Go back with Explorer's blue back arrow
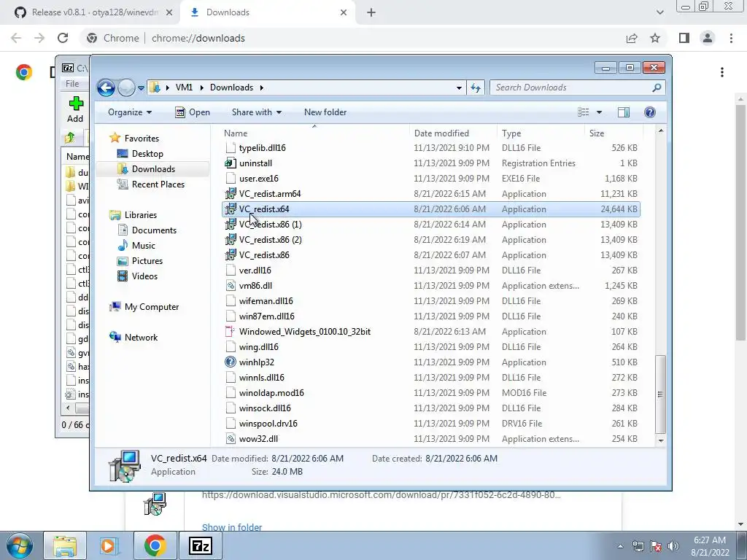 106,87
